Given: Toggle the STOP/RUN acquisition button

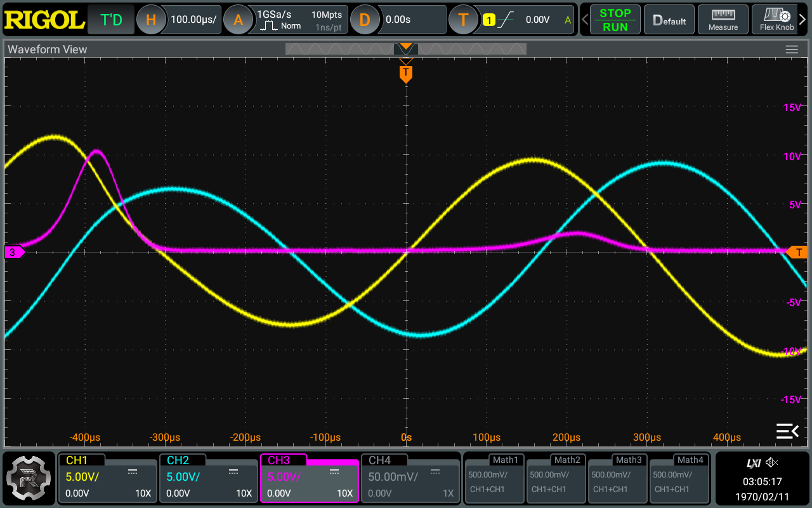Looking at the screenshot, I should click(x=615, y=20).
